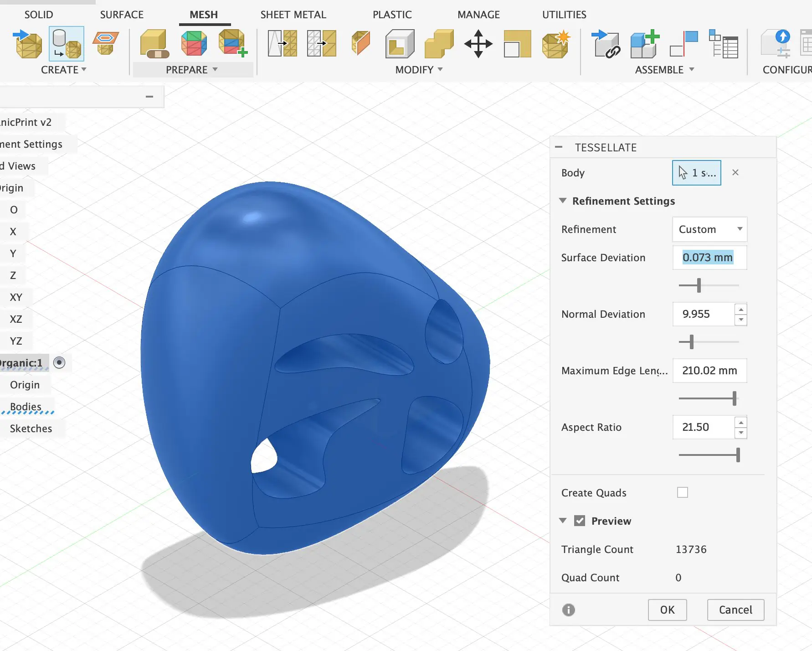Switch to the SHEET METAL tab
The image size is (812, 651).
(x=293, y=14)
